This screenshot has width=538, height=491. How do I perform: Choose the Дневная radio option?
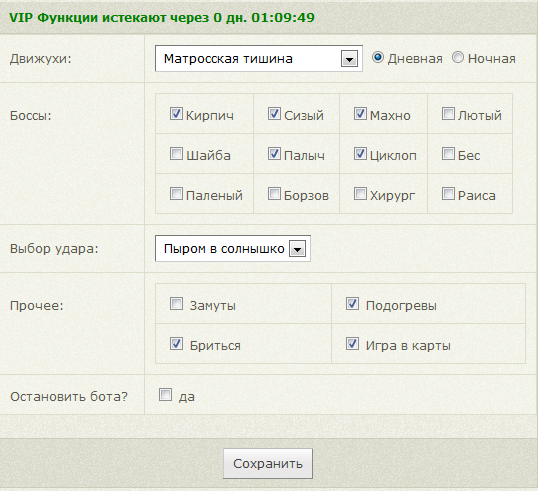[x=378, y=57]
